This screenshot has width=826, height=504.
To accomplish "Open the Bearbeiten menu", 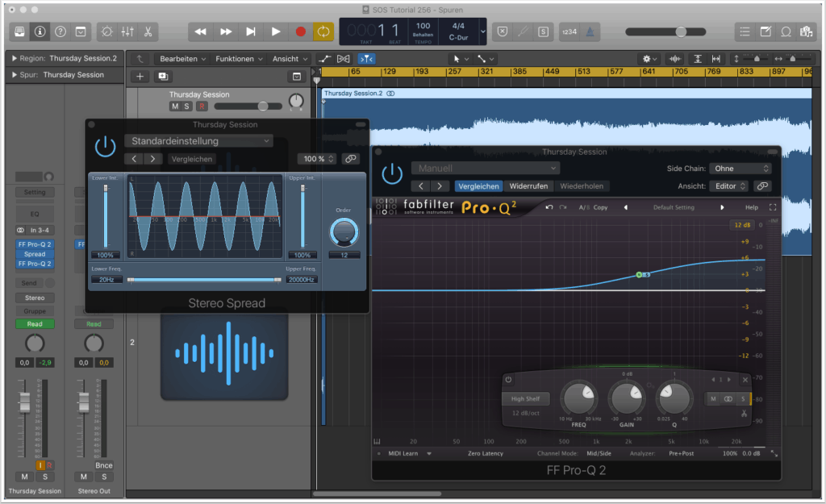I will pyautogui.click(x=182, y=59).
